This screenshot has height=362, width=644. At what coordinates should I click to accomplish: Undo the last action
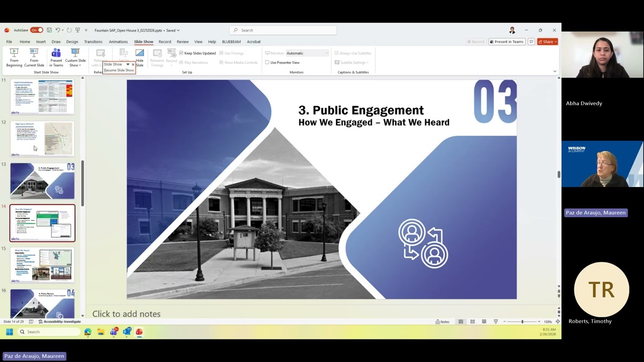pos(57,30)
